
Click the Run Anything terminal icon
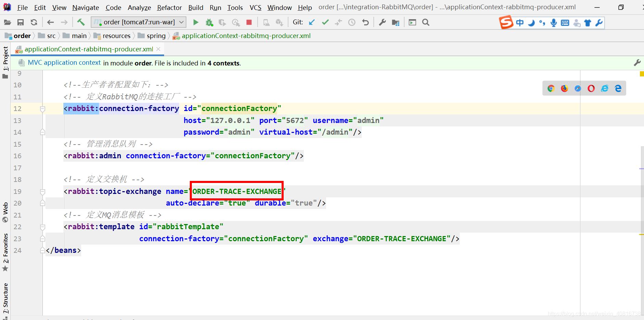tap(412, 22)
